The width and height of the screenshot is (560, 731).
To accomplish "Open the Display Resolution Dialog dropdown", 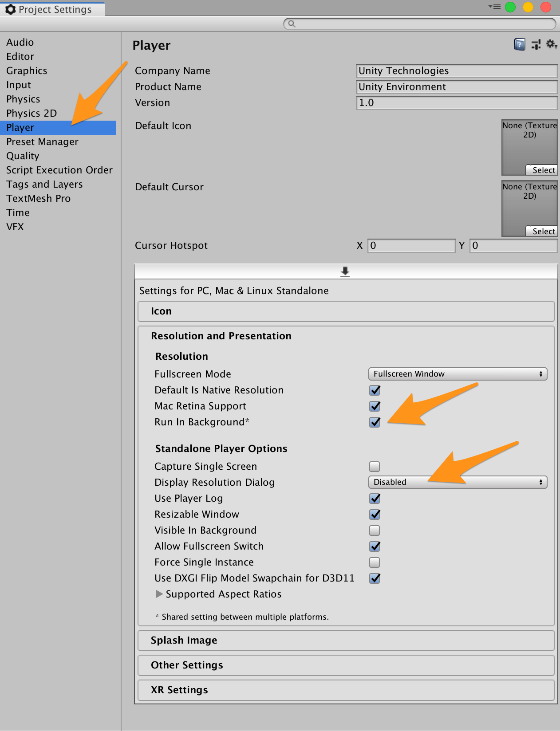I will coord(457,482).
